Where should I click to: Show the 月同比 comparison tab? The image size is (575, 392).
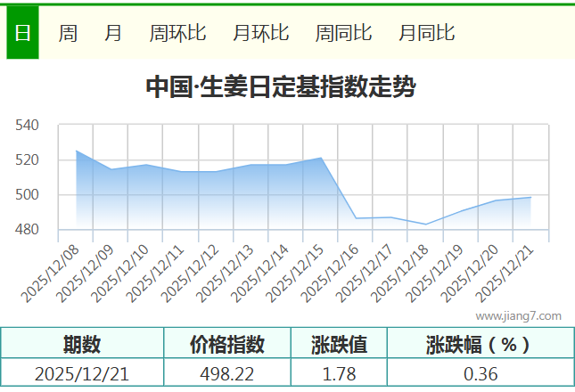426,34
